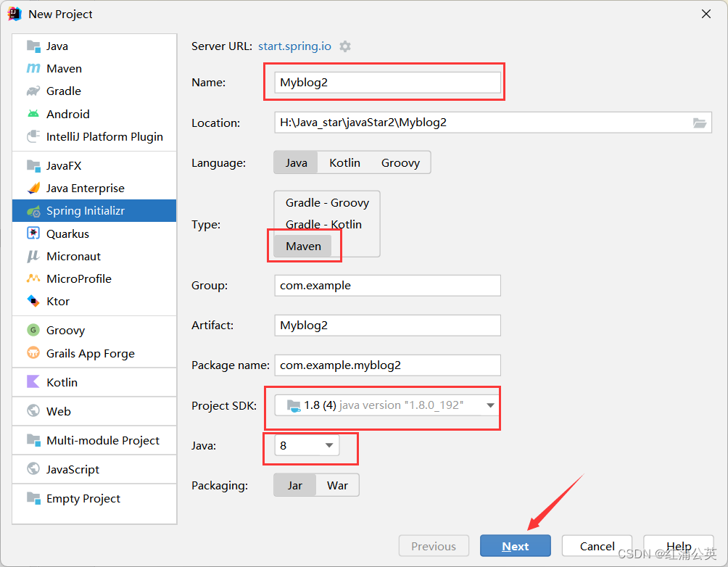The width and height of the screenshot is (728, 567).
Task: Choose Maven project type
Action: [x=302, y=246]
